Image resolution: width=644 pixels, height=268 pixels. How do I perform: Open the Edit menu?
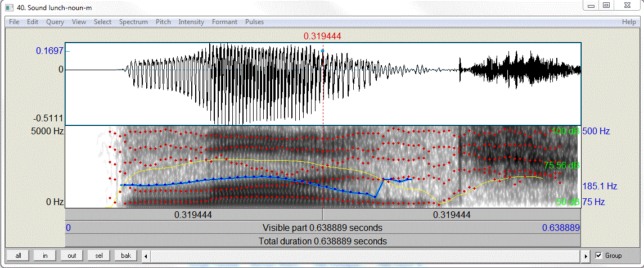(33, 22)
